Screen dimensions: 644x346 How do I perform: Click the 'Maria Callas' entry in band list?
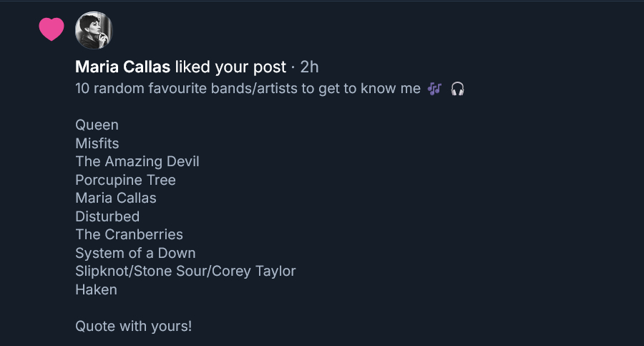(x=115, y=198)
